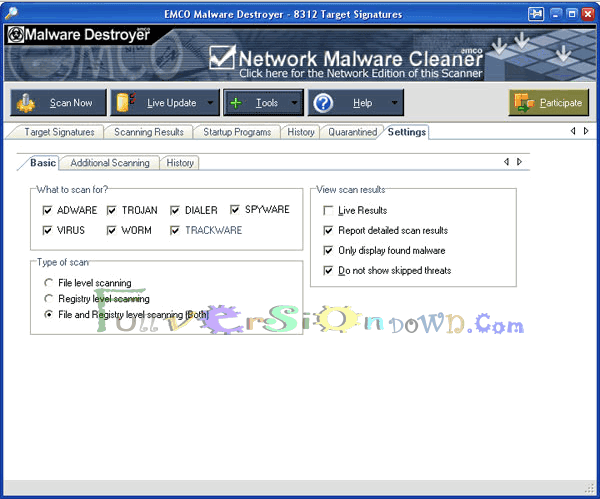
Task: Toggle Only display found malware
Action: (328, 251)
